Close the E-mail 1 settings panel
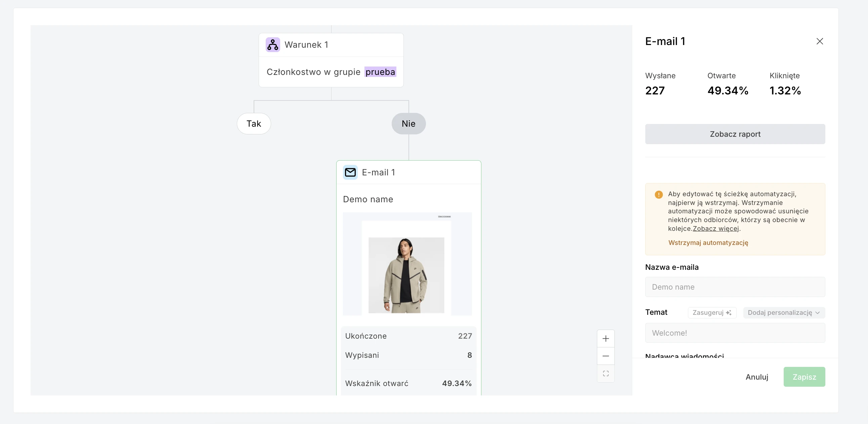Viewport: 868px width, 424px height. coord(820,41)
